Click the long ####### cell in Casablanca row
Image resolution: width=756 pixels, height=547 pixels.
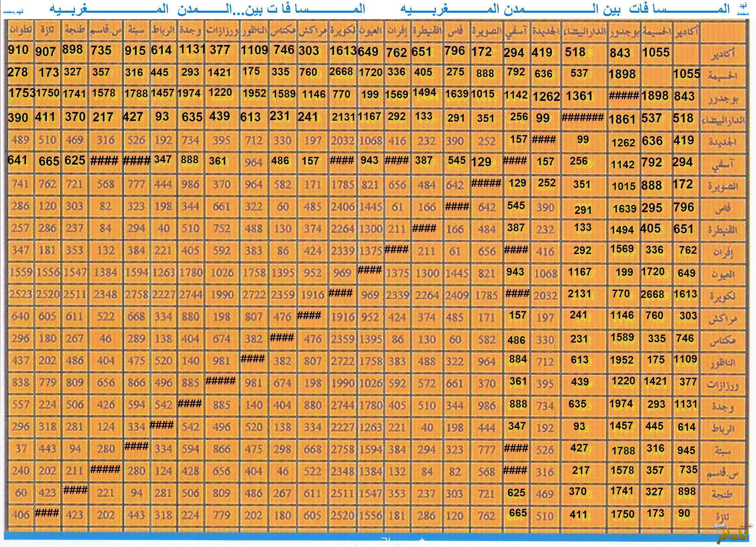582,118
